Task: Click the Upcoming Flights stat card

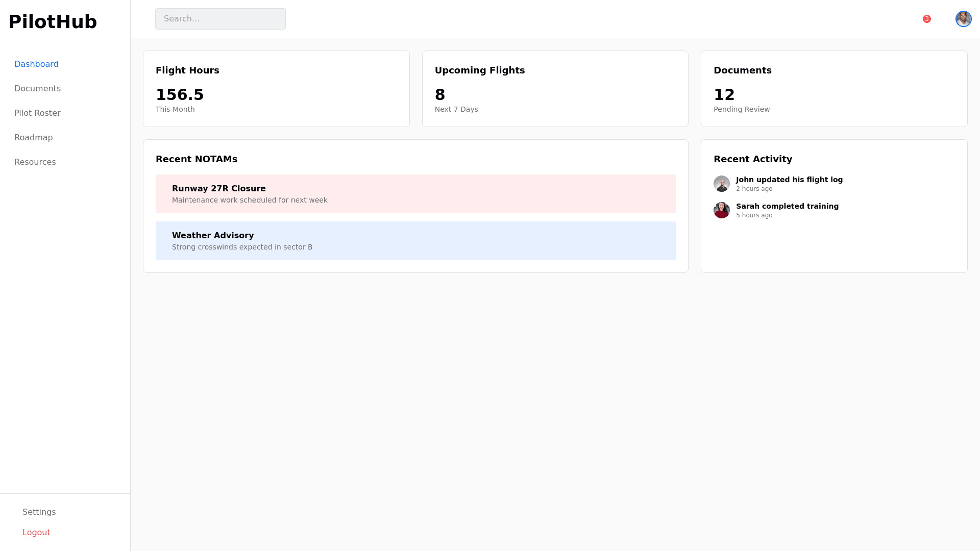Action: 555,89
